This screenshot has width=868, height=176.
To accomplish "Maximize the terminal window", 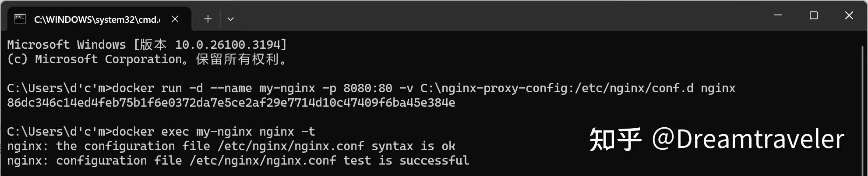I will (814, 16).
